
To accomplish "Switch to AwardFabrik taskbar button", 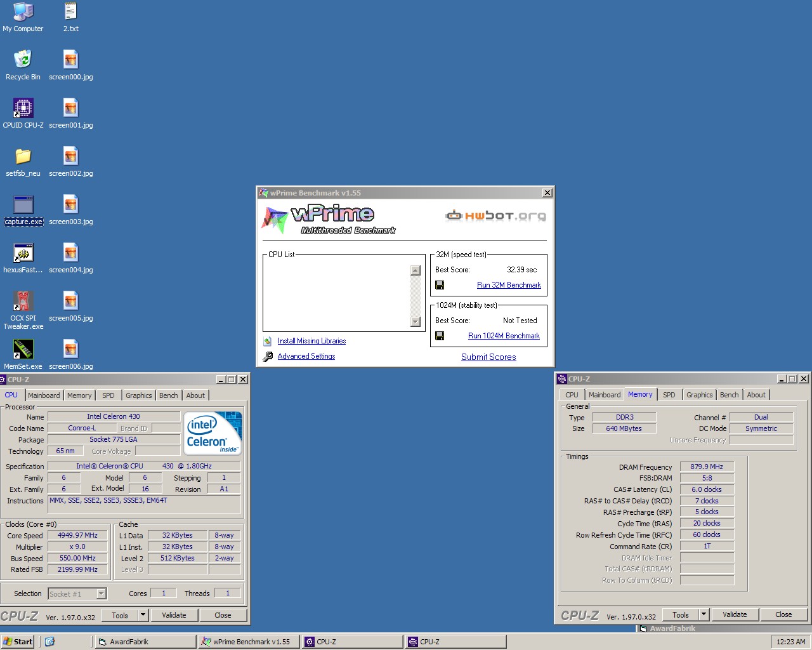I will [145, 641].
